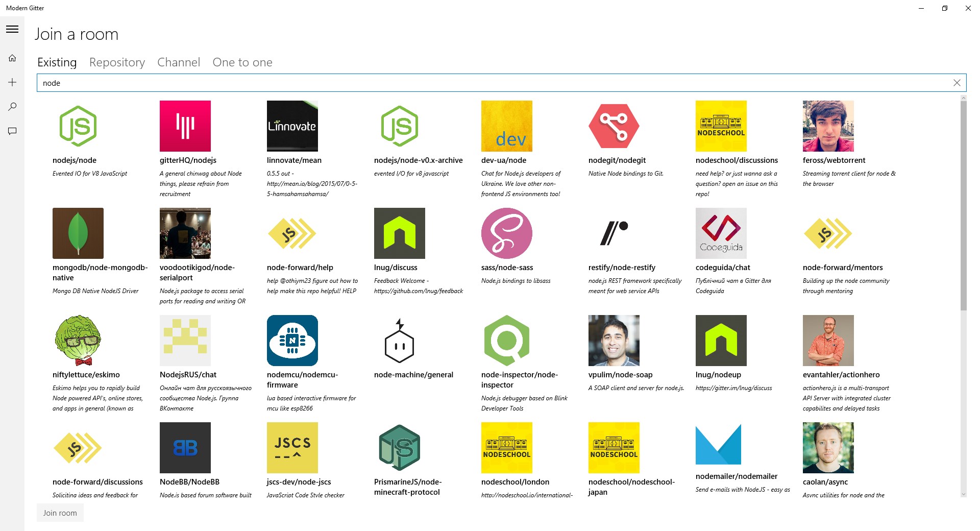Select the nodemcu/nodemcu-firmware chip logo
980x531 pixels.
[292, 341]
